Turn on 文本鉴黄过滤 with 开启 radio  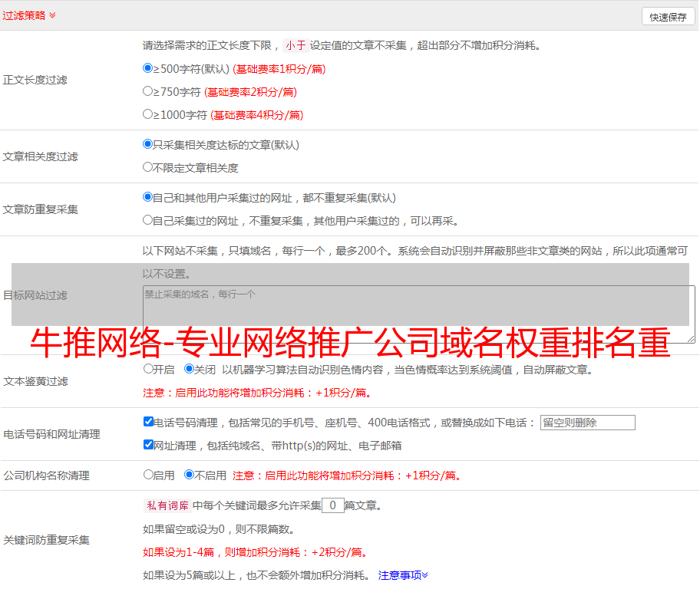(148, 369)
